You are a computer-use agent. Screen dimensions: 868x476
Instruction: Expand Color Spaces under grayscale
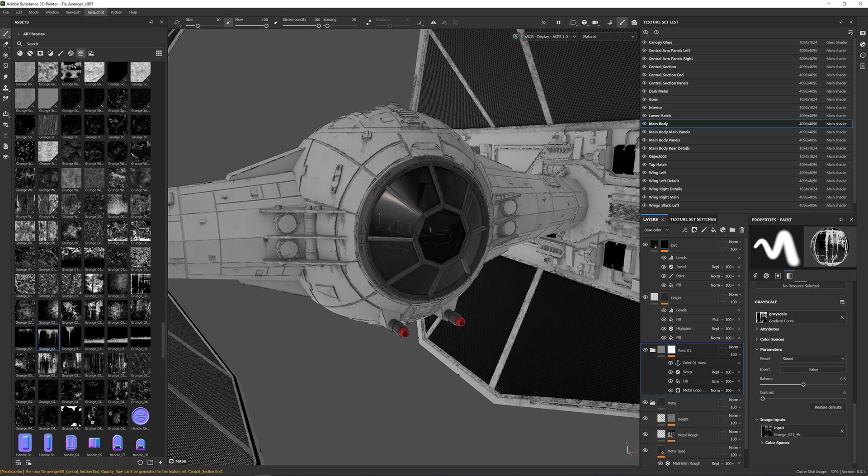pyautogui.click(x=757, y=339)
